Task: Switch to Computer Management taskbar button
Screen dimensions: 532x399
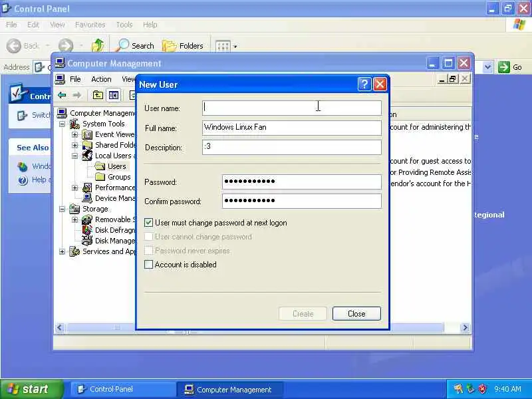Action: [229, 389]
